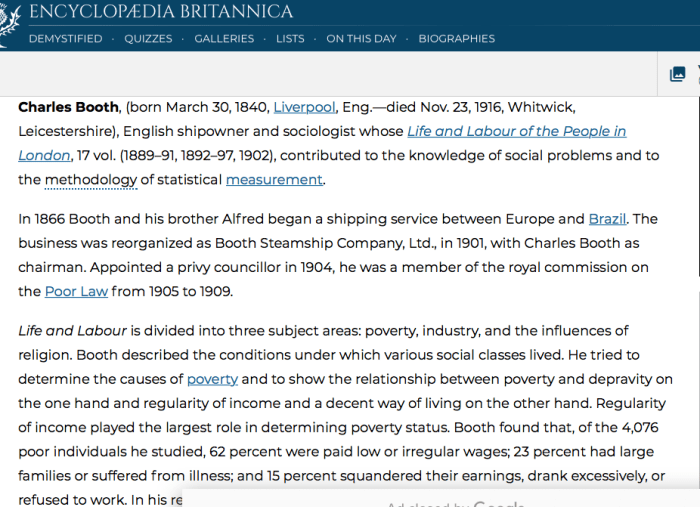Click the bold Charles Booth heading text
This screenshot has height=507, width=700.
click(68, 107)
